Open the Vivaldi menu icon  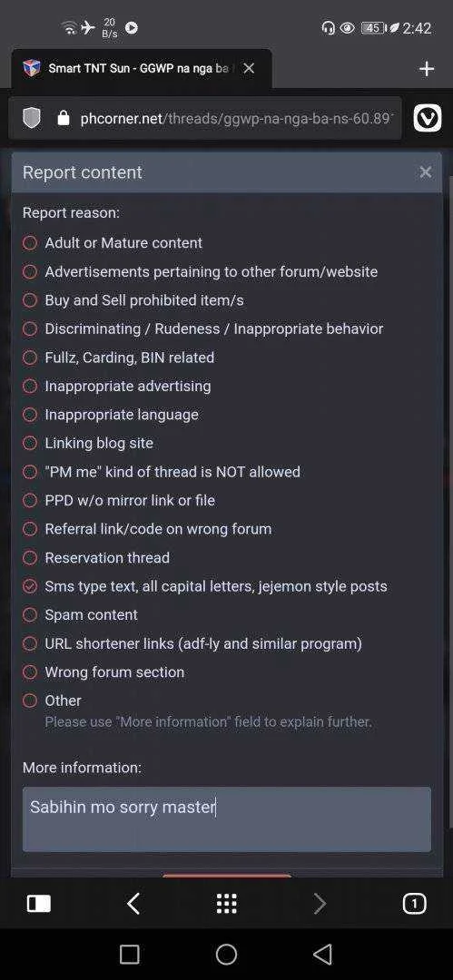click(428, 118)
